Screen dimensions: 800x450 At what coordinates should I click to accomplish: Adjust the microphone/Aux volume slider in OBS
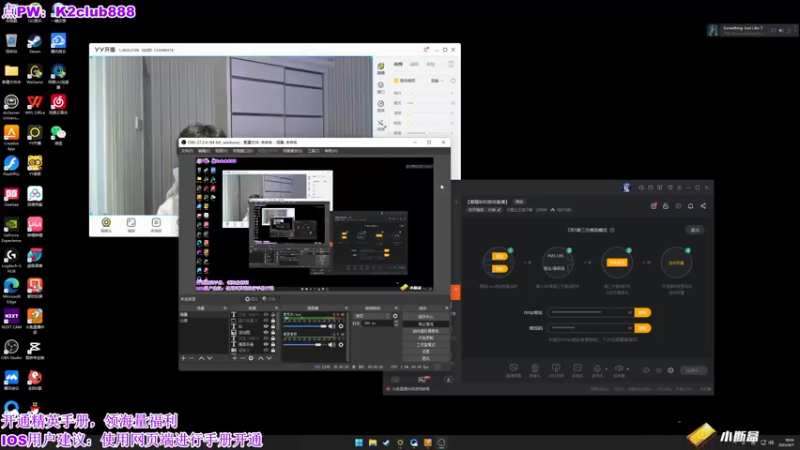[x=305, y=326]
